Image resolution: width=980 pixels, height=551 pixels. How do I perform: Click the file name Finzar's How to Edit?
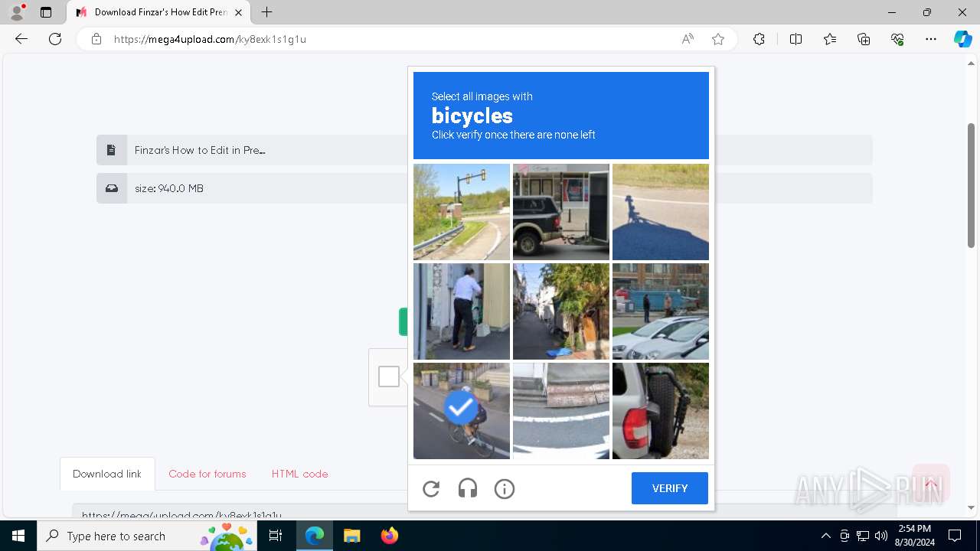[200, 150]
